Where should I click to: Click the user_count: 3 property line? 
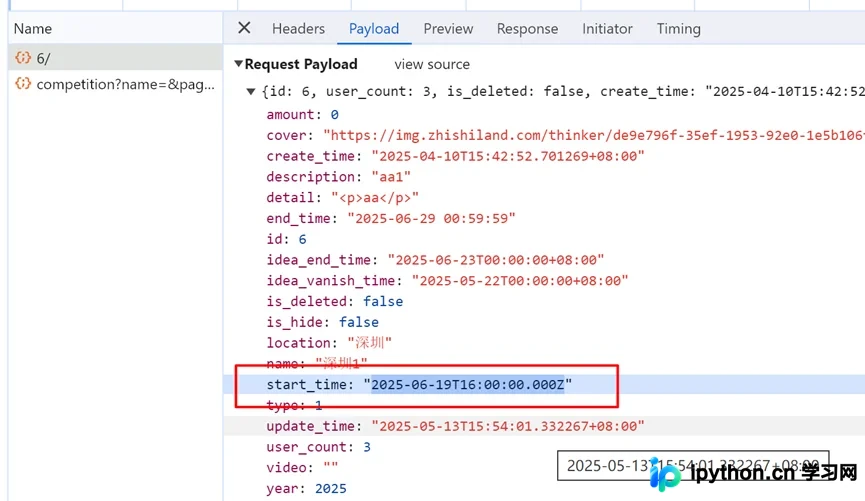(318, 447)
